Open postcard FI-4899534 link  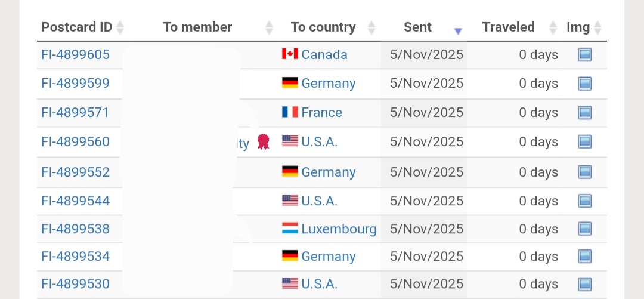(75, 257)
